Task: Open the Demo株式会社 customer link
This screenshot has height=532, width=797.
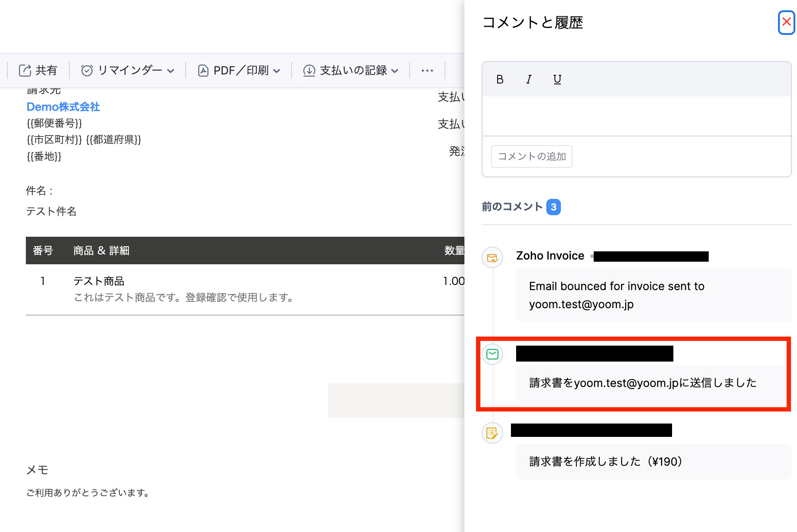Action: click(x=63, y=107)
